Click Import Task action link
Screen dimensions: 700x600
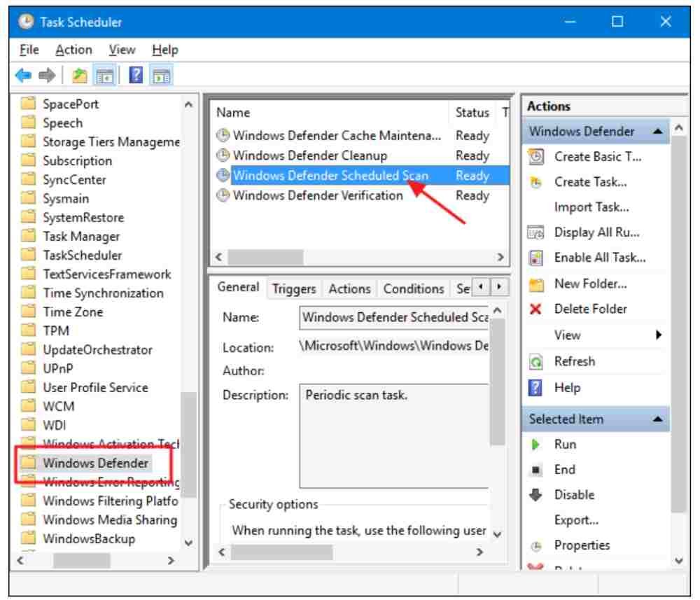[591, 208]
